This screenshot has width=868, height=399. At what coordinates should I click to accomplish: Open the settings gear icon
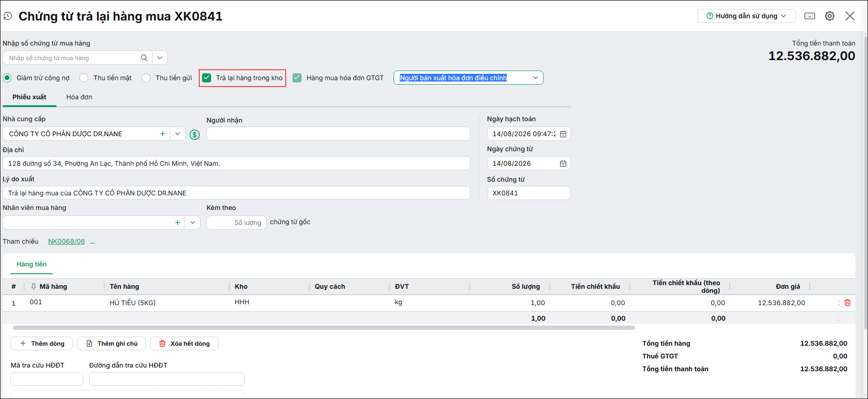[830, 16]
